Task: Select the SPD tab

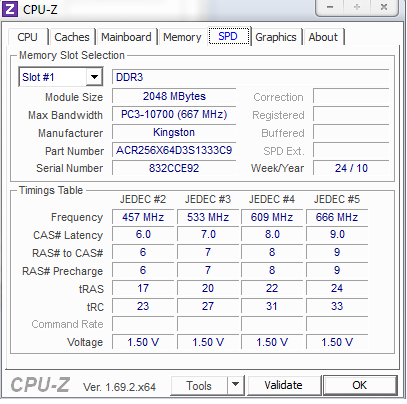Action: (x=229, y=36)
